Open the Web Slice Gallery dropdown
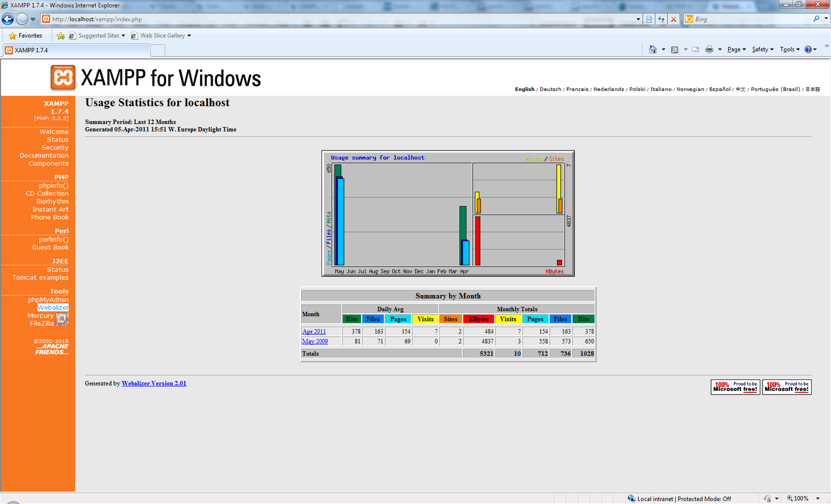This screenshot has width=831, height=504. pyautogui.click(x=161, y=36)
